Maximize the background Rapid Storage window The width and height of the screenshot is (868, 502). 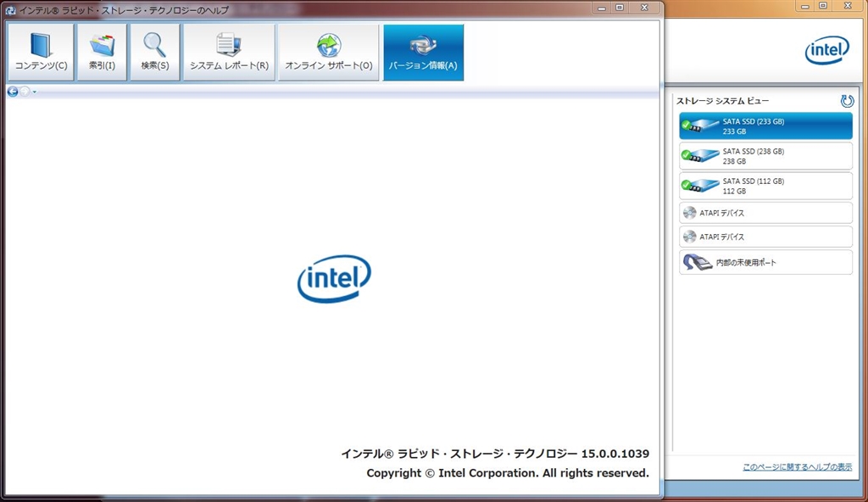click(x=823, y=6)
